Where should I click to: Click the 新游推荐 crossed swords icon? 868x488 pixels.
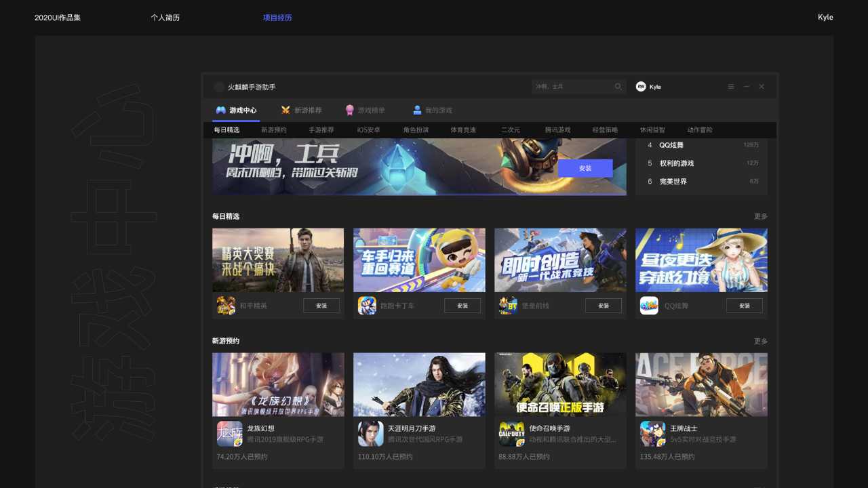pyautogui.click(x=285, y=110)
